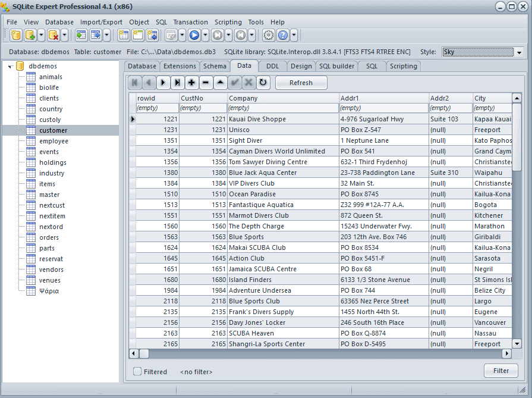Viewport: 532px width, 398px height.
Task: Open dropdown arrow next to SQL script icon
Action: coord(182,35)
